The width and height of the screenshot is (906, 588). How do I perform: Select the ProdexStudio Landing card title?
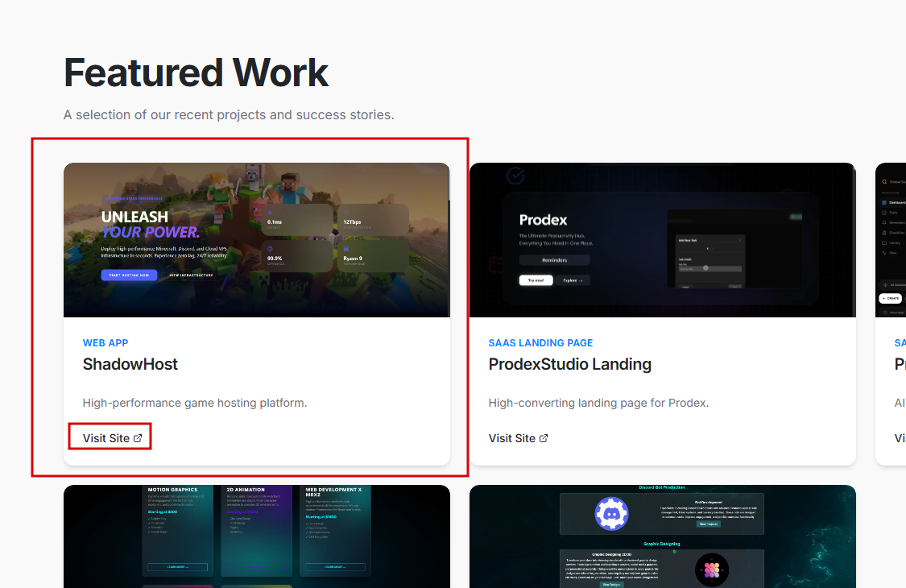(x=569, y=364)
